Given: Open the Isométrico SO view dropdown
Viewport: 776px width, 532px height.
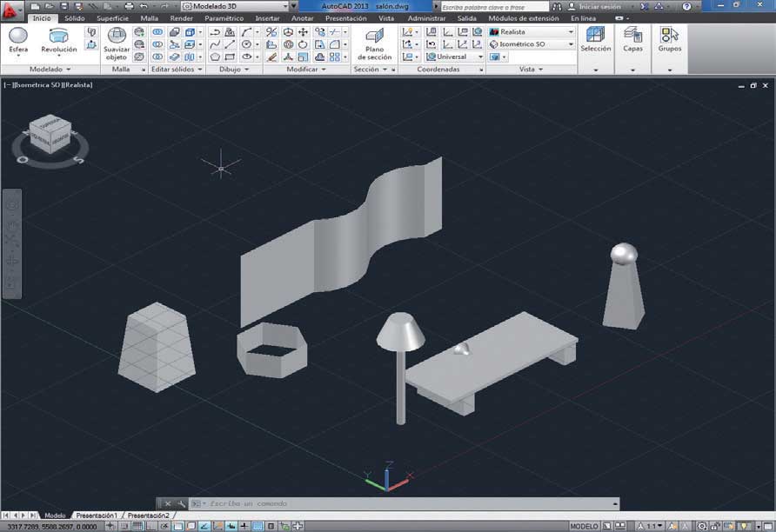Looking at the screenshot, I should point(532,44).
